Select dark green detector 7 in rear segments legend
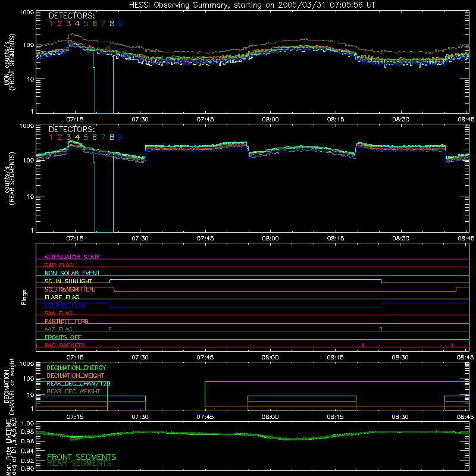476x476 pixels. (x=103, y=137)
